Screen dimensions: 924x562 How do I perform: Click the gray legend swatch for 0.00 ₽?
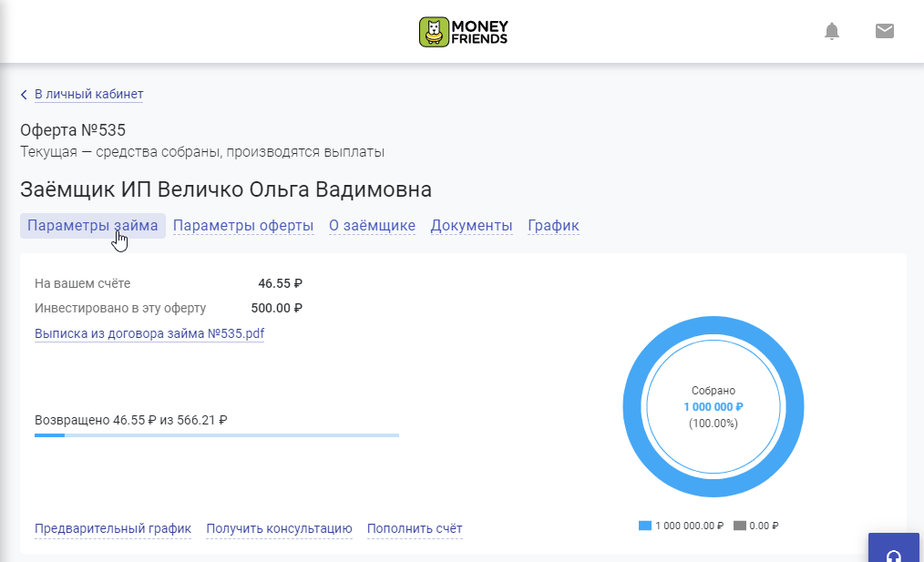(739, 526)
